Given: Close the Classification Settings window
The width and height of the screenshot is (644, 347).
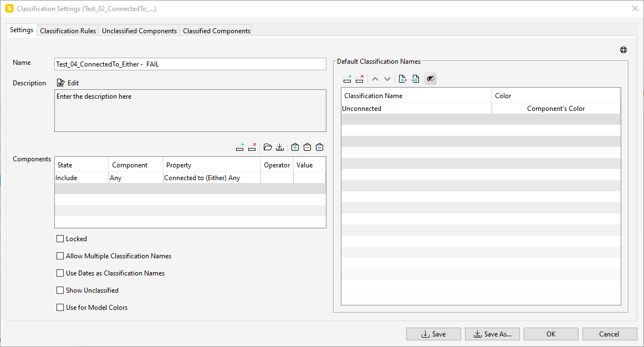Looking at the screenshot, I should point(635,9).
